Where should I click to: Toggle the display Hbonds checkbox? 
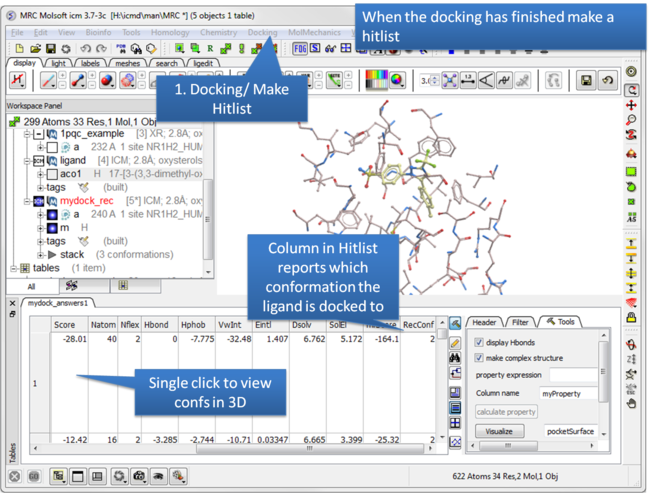point(478,342)
